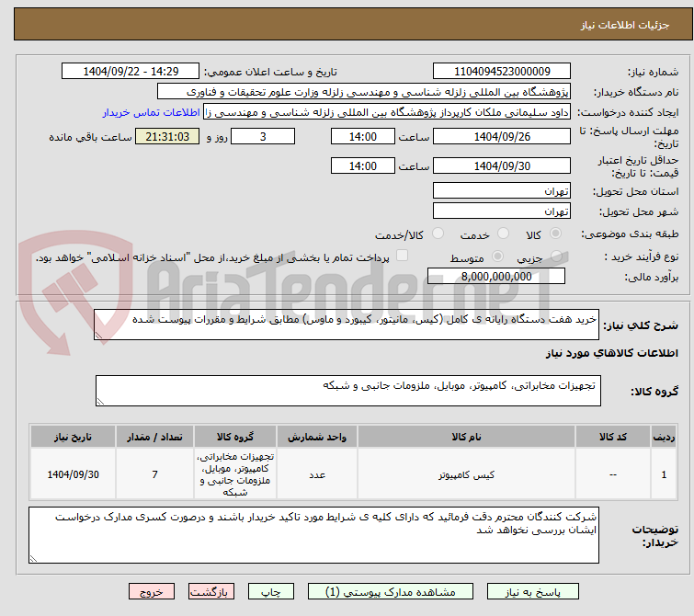
Task: Click the ساعت باقی مانده label
Action: 90,137
